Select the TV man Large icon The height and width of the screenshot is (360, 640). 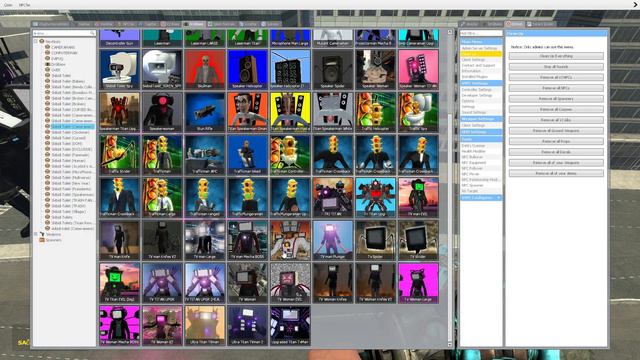[205, 240]
